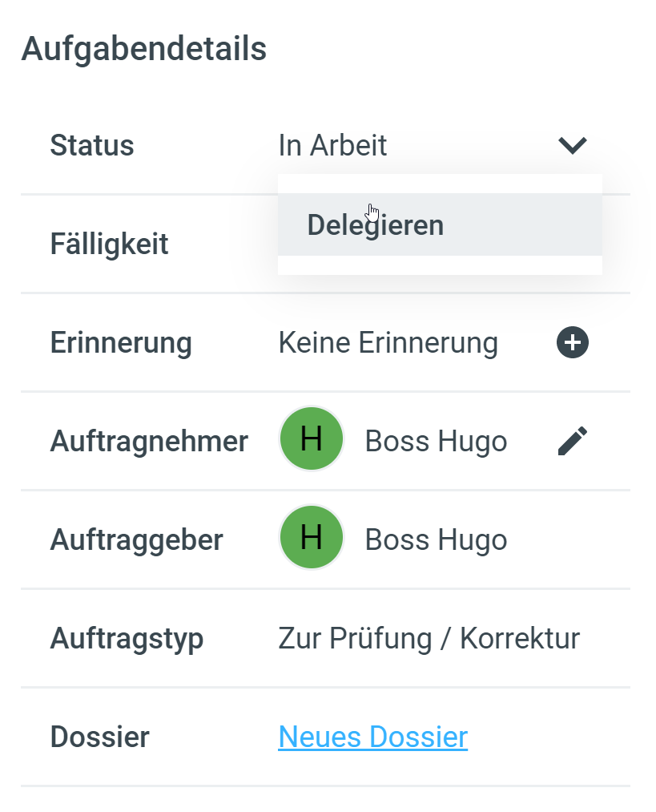Click the Fälligkeit row label
The height and width of the screenshot is (812, 656).
(x=109, y=244)
